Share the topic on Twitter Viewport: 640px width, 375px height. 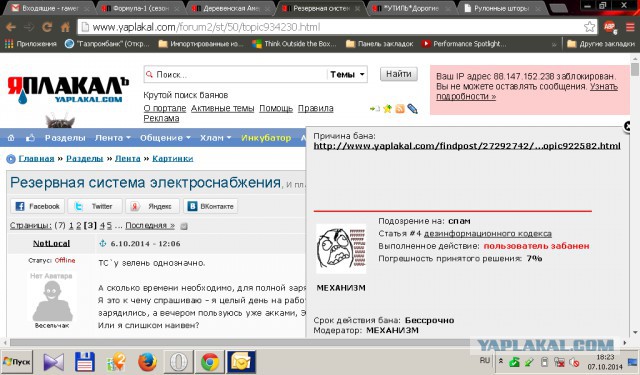pyautogui.click(x=95, y=206)
